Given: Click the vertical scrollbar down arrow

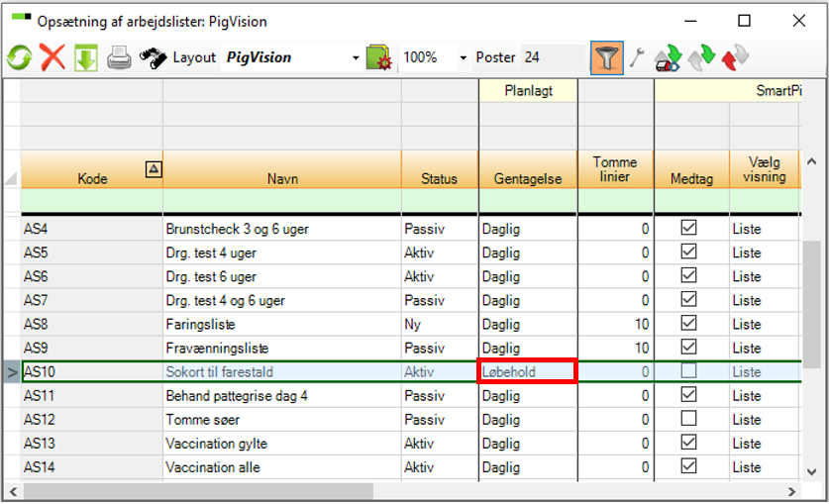Looking at the screenshot, I should pyautogui.click(x=811, y=471).
